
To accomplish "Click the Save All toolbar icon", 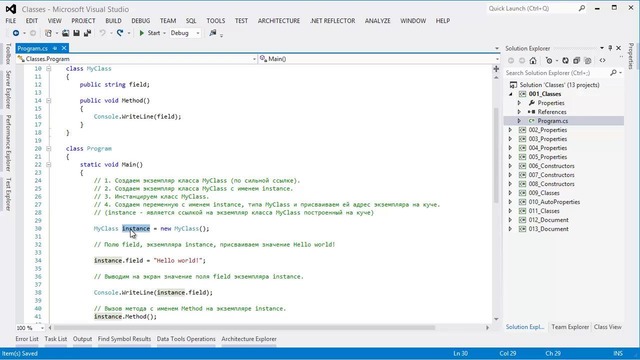I will coord(87,33).
